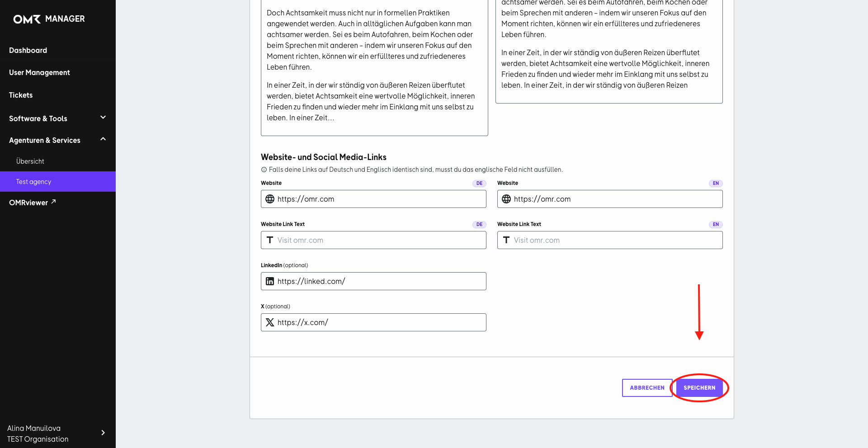868x448 pixels.
Task: Click the DE badge above Website Link Text
Action: (x=479, y=224)
